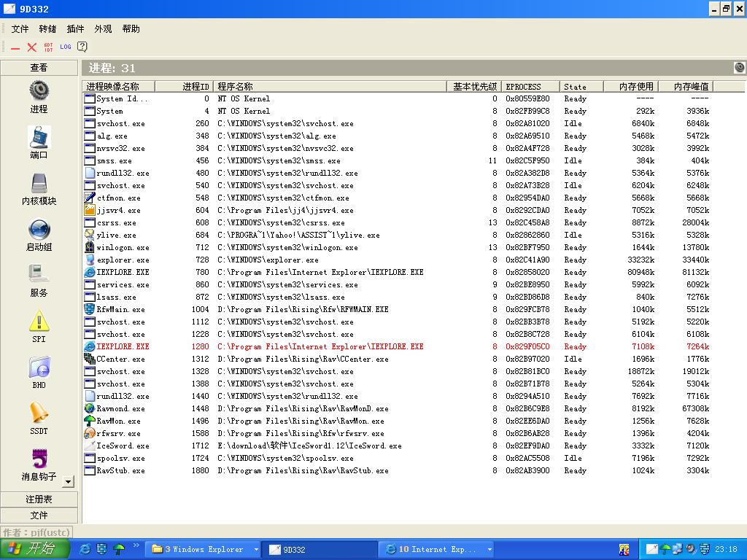This screenshot has height=560, width=747.
Task: Sort by 进程映像名称 column header
Action: [x=119, y=86]
